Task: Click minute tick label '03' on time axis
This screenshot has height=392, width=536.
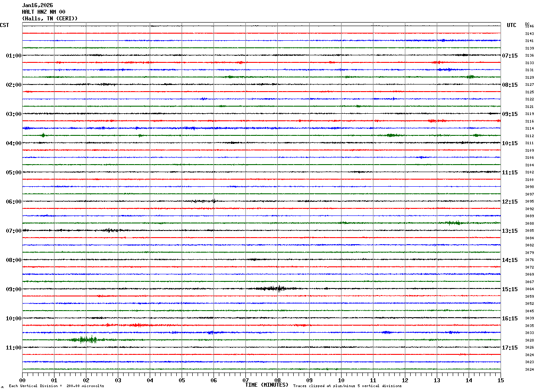Action: coord(118,380)
